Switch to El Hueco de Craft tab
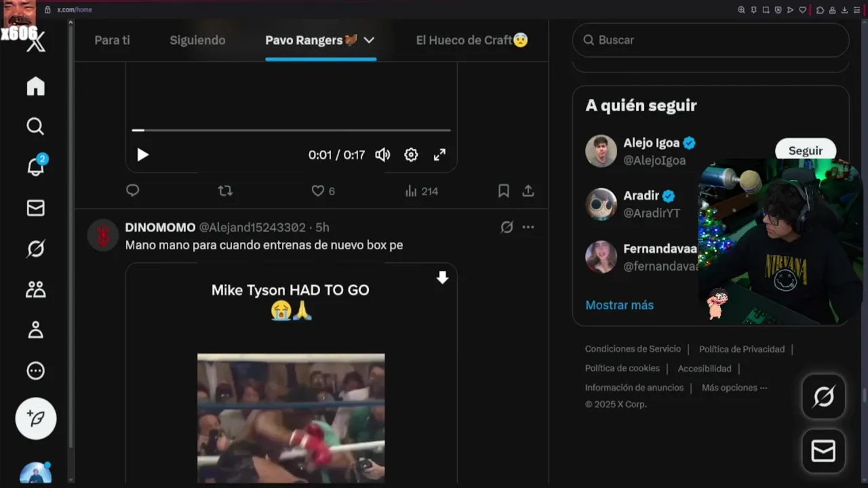 pyautogui.click(x=472, y=40)
